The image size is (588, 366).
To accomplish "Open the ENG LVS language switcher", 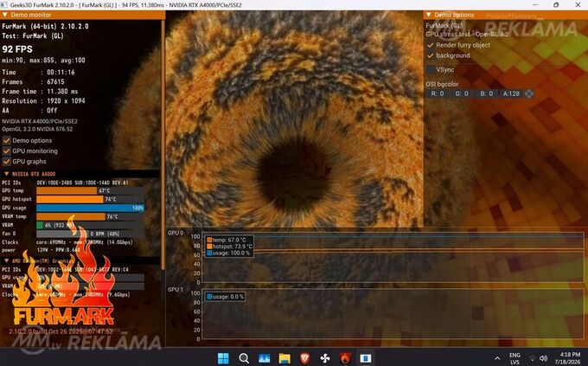I will coord(514,358).
